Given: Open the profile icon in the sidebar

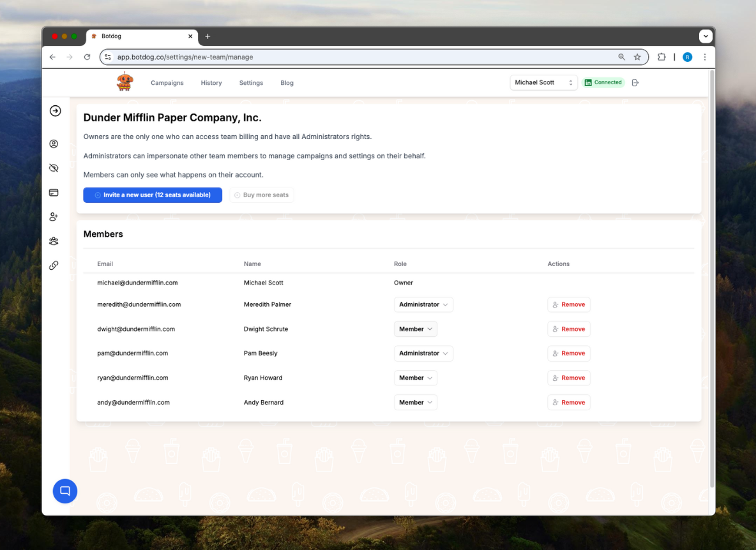Looking at the screenshot, I should coord(54,144).
